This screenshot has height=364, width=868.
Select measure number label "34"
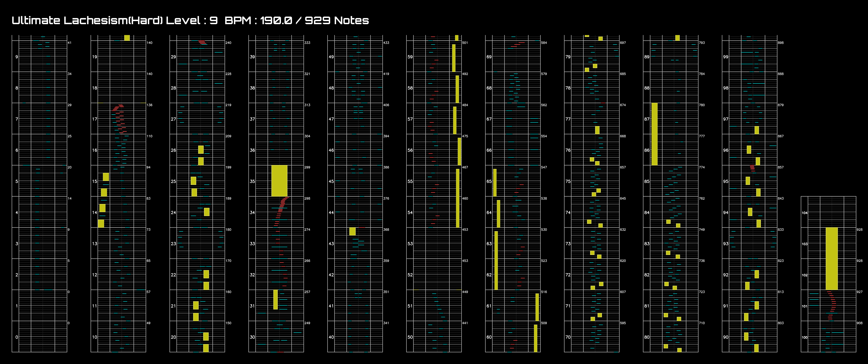(252, 212)
